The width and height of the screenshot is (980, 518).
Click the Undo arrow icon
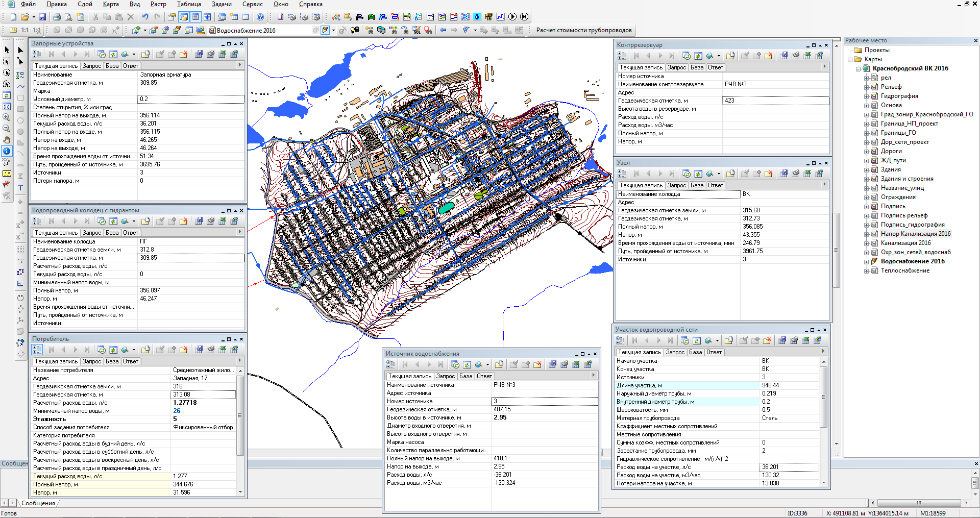[x=145, y=17]
